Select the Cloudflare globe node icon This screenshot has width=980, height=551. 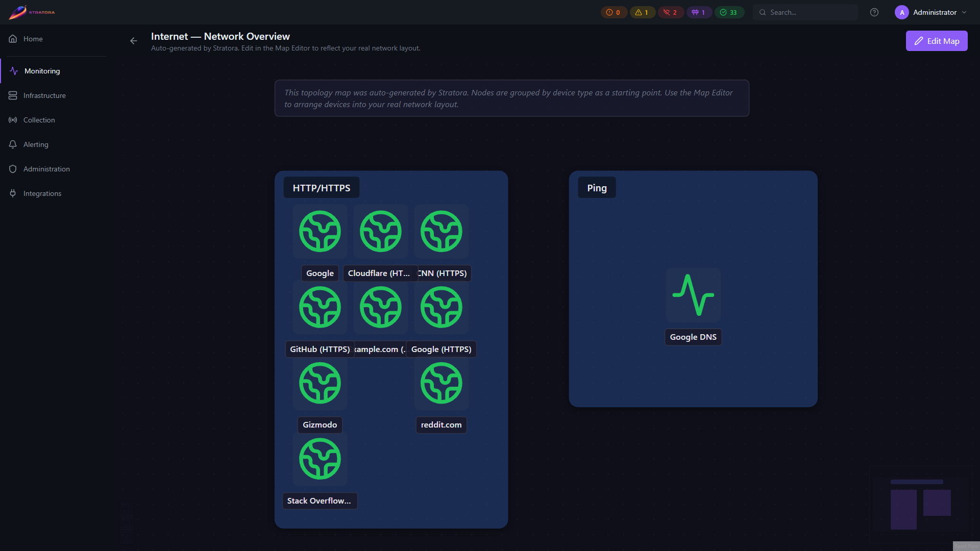[381, 231]
